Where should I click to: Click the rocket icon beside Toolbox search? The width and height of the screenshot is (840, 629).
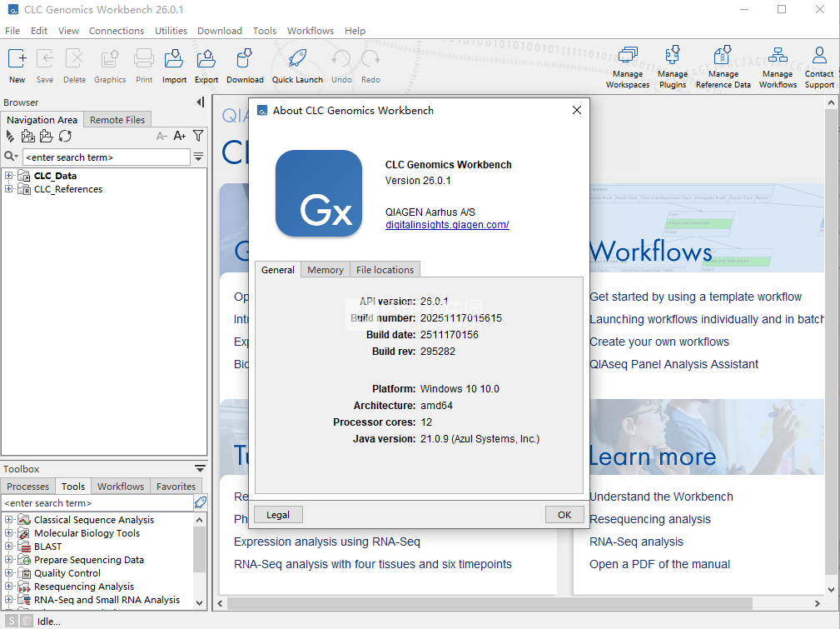[x=200, y=502]
